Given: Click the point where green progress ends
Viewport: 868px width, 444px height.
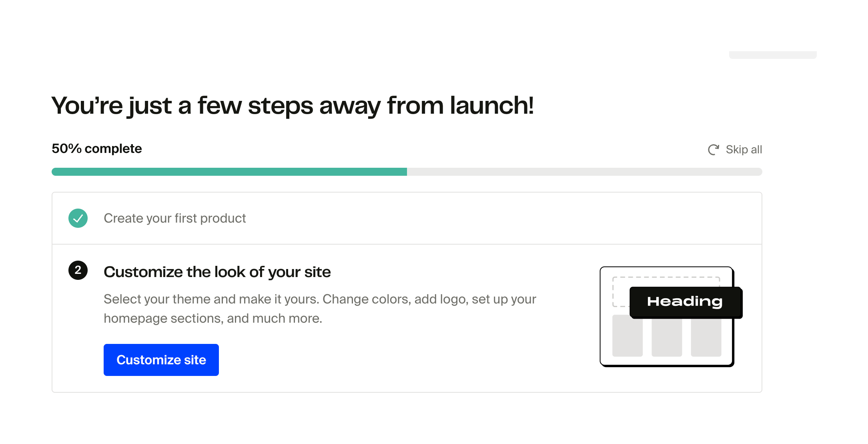Looking at the screenshot, I should click(x=407, y=172).
